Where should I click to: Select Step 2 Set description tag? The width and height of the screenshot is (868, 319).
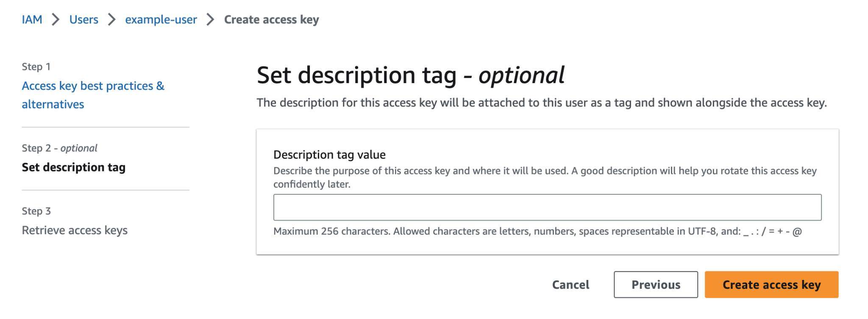[x=73, y=167]
